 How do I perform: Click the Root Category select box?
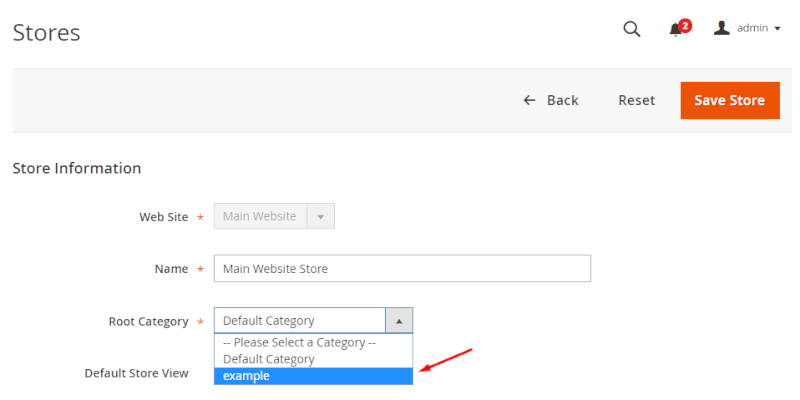(300, 321)
